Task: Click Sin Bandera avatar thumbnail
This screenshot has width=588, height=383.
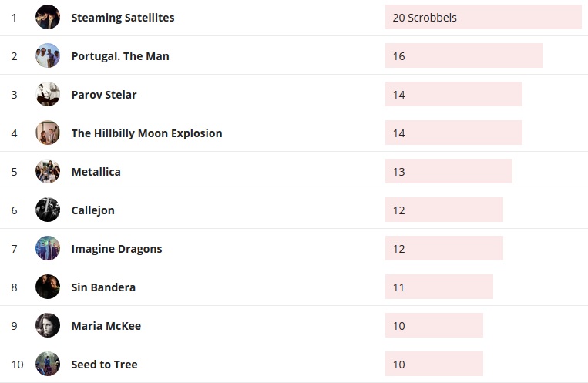Action: (48, 287)
